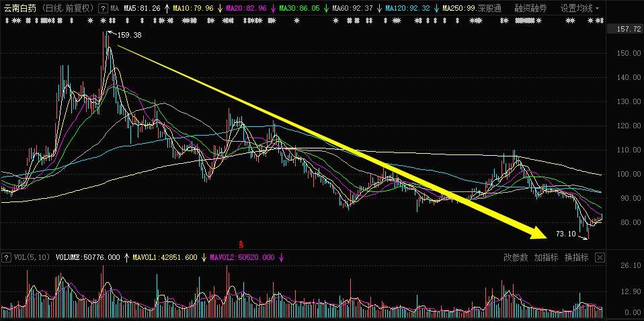This screenshot has width=644, height=321.
Task: Open the 融资融券 tab
Action: [x=530, y=9]
